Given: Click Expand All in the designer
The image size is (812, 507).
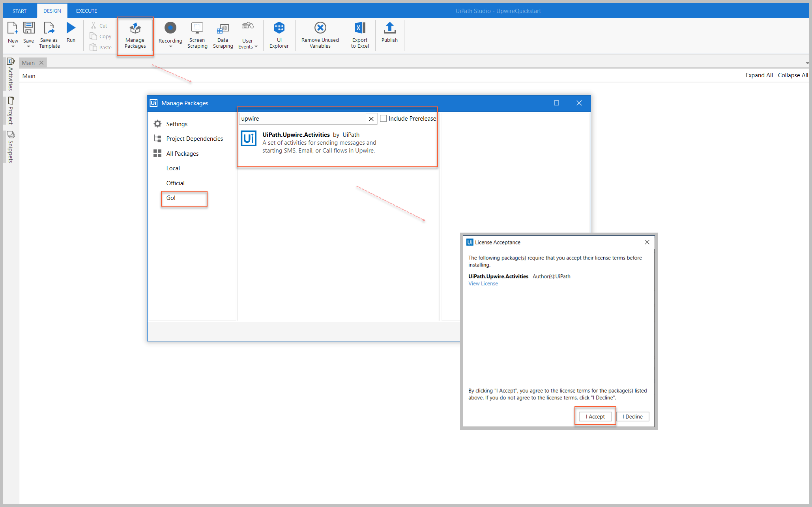Looking at the screenshot, I should click(x=759, y=75).
